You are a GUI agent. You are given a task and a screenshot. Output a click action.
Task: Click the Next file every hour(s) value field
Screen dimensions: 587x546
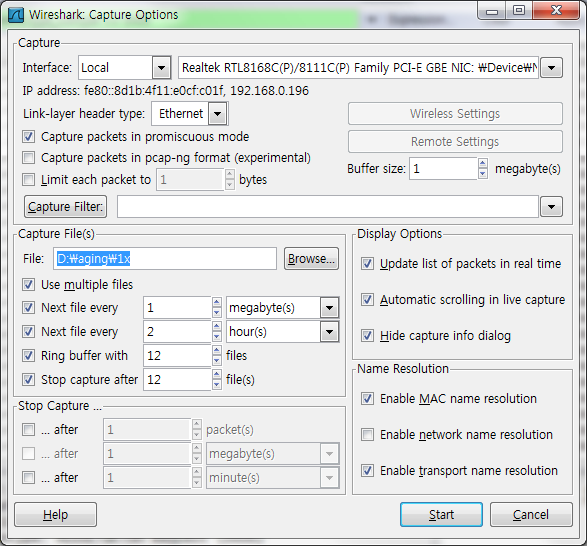[x=177, y=331]
